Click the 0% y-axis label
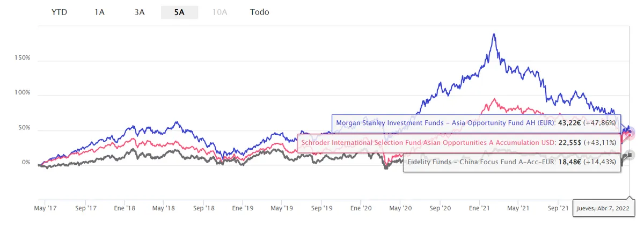 (x=26, y=163)
